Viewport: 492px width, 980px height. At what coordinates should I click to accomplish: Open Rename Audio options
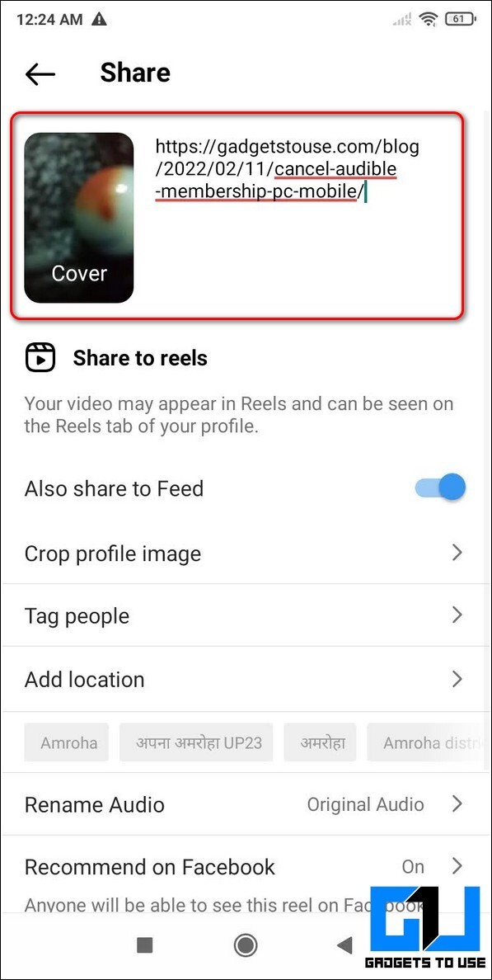246,804
